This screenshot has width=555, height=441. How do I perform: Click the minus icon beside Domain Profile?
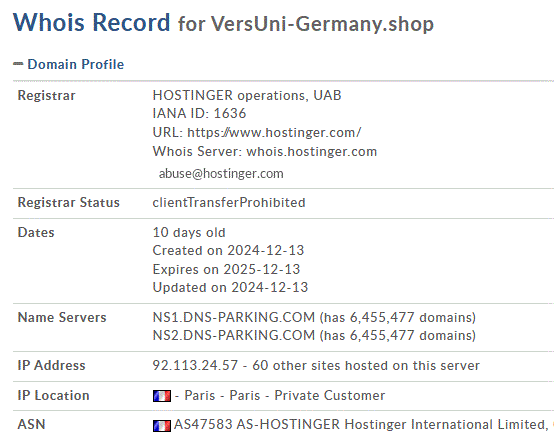click(x=18, y=64)
